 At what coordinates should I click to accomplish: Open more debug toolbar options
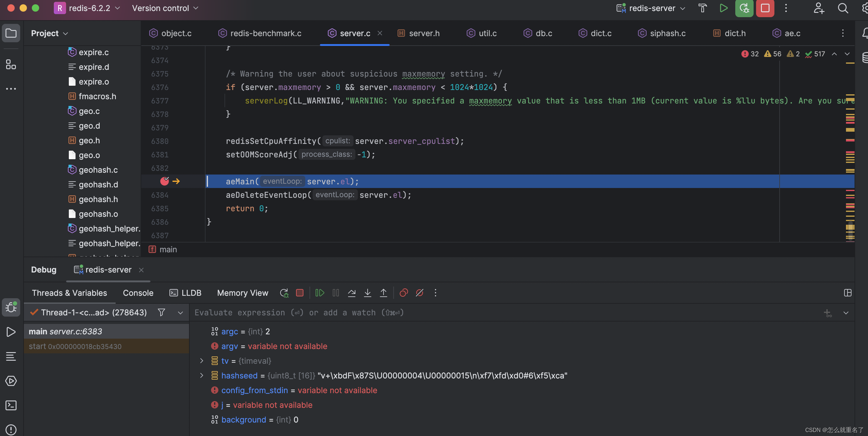click(x=435, y=293)
